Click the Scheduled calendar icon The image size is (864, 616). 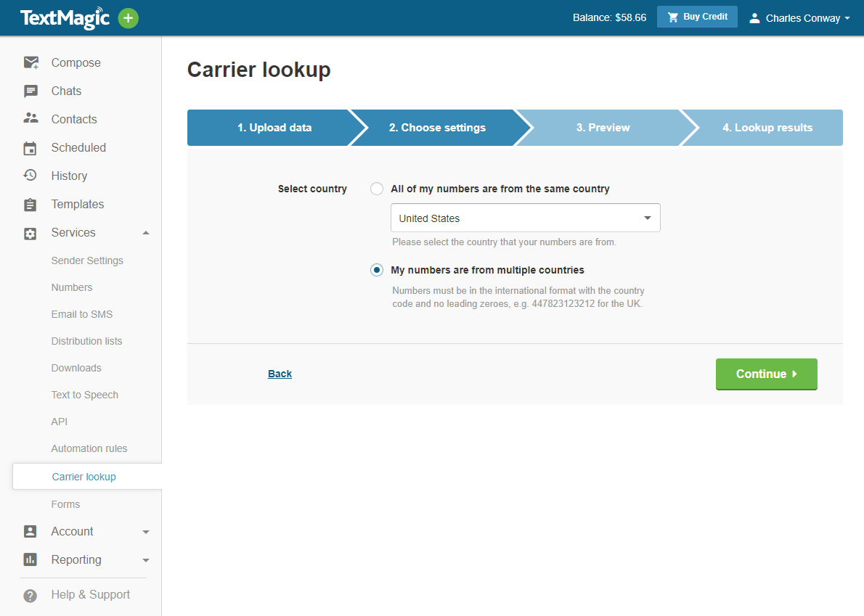tap(30, 147)
